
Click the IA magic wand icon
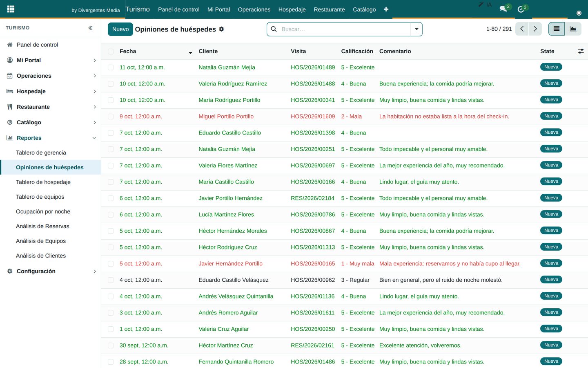click(x=481, y=4)
